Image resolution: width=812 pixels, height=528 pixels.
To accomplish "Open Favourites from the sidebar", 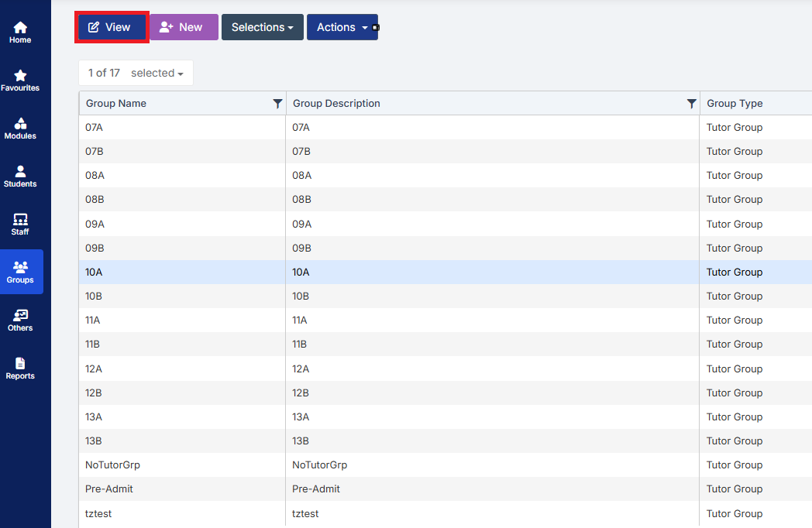I will (x=19, y=77).
